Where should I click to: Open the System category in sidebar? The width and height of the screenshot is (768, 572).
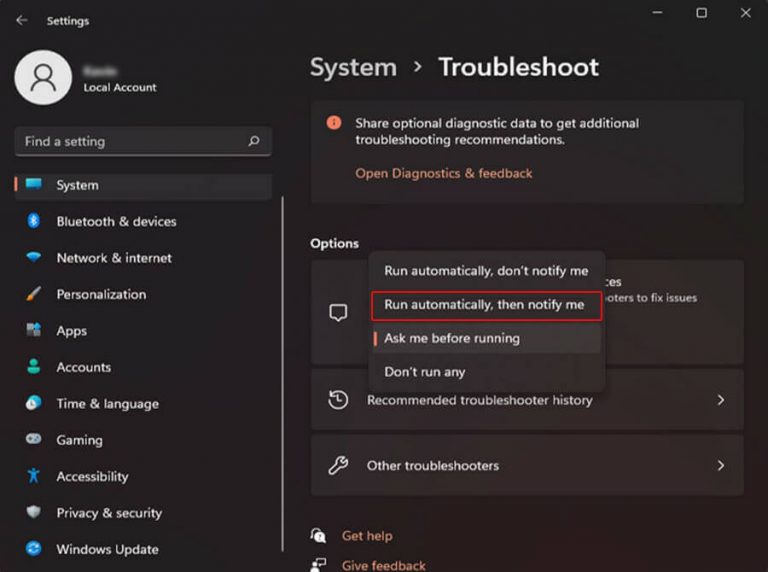[143, 186]
